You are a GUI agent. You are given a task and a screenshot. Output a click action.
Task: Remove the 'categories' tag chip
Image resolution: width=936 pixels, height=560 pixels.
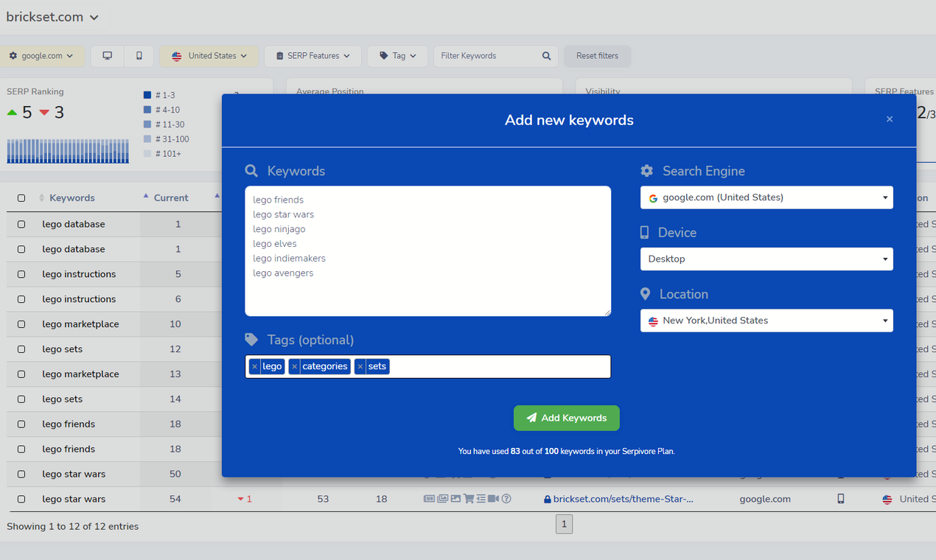pos(294,366)
